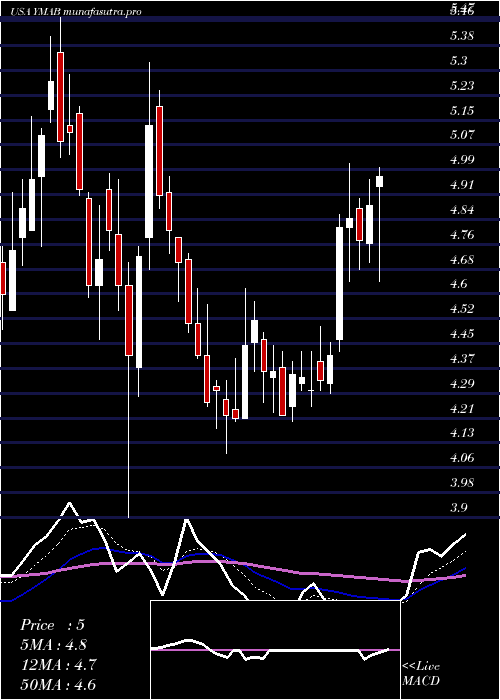Click the 4.06 price axis label

462,458
